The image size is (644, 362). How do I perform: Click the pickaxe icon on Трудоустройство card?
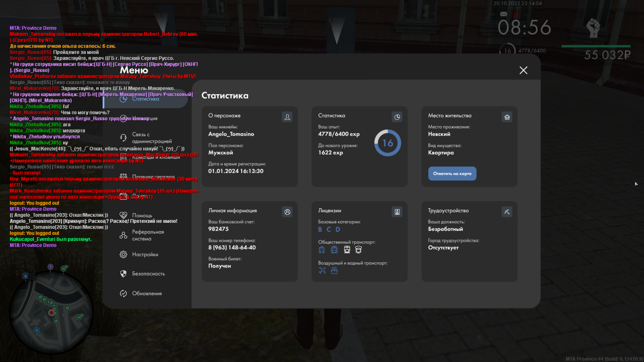pos(507,212)
